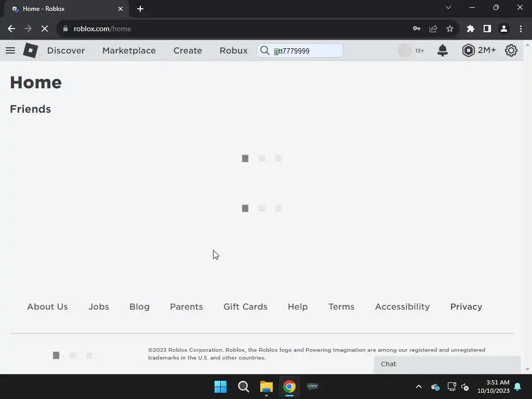The image size is (532, 399).
Task: Open the Discover page
Action: pos(66,50)
